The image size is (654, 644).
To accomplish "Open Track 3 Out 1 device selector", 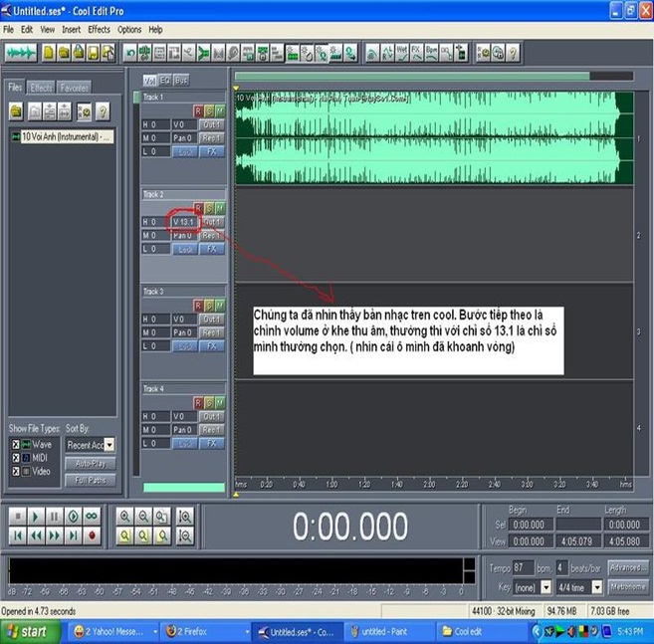I will pos(212,320).
